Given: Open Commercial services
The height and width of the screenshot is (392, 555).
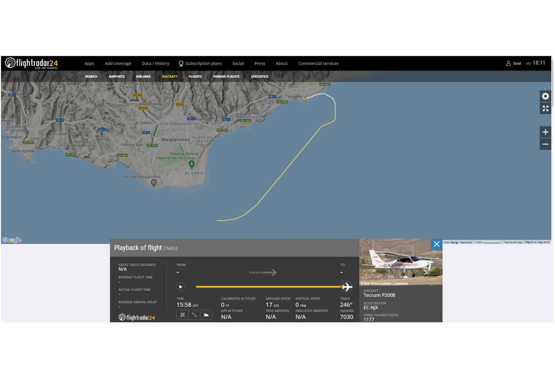Looking at the screenshot, I should pos(318,63).
